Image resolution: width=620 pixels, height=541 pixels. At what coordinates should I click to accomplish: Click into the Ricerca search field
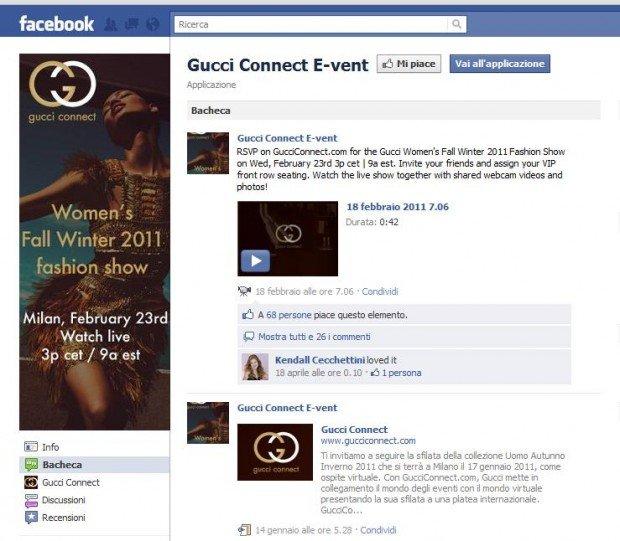[x=311, y=24]
